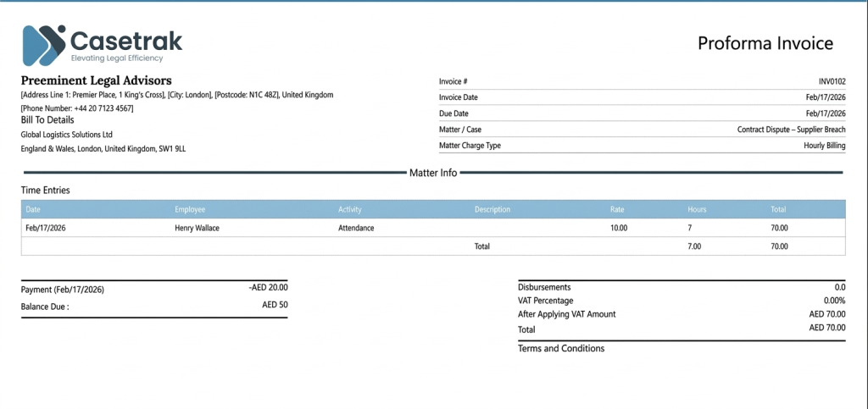Image resolution: width=868 pixels, height=409 pixels.
Task: Click the Hours column header
Action: pos(697,208)
